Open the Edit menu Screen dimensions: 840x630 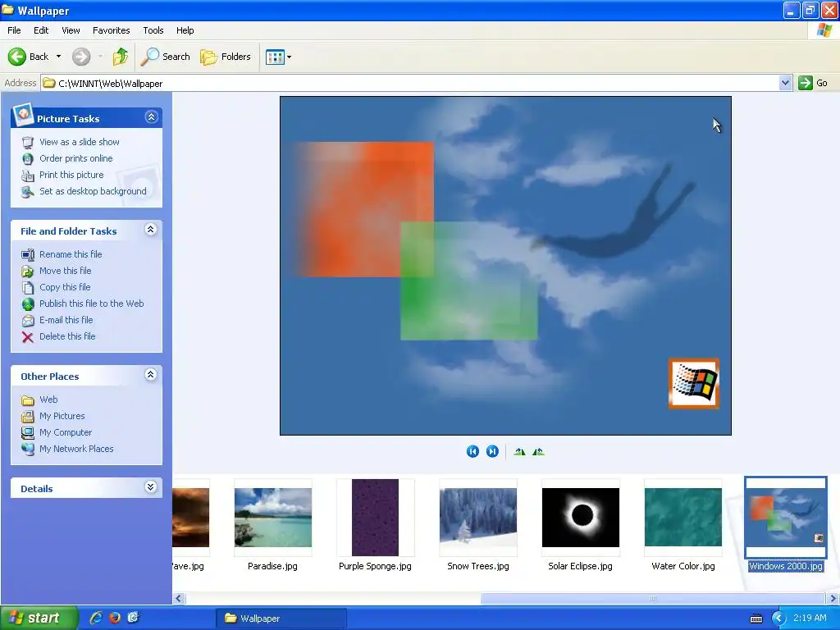[41, 30]
